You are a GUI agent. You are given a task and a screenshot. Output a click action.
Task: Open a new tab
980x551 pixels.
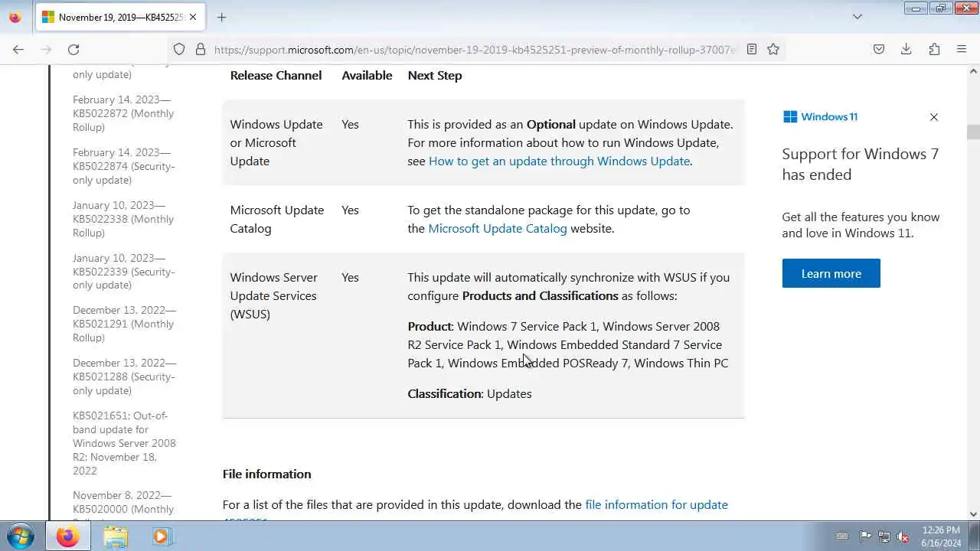[221, 17]
